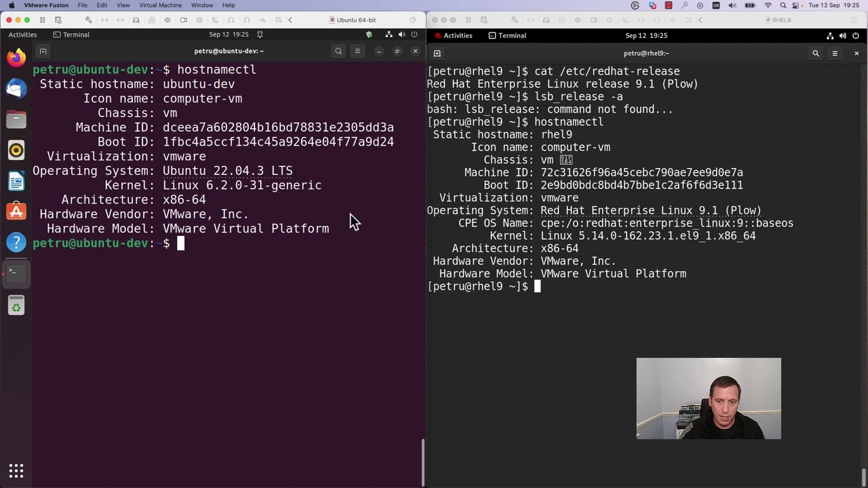Select the Terminal icon in Ubuntu dock
This screenshot has width=868, height=488.
tap(16, 272)
